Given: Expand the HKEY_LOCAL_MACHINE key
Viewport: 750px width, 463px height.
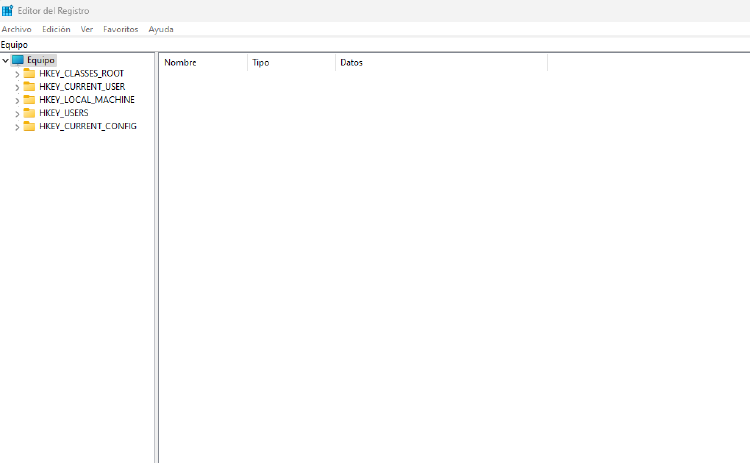Looking at the screenshot, I should pyautogui.click(x=17, y=100).
